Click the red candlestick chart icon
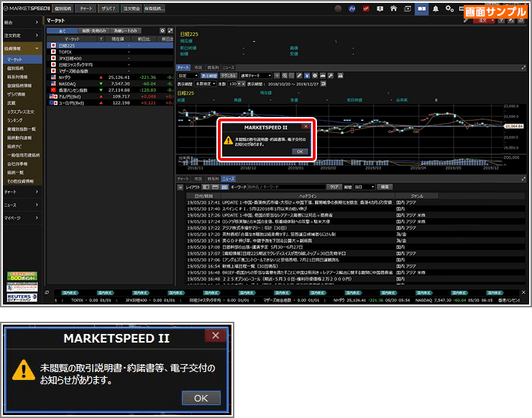This screenshot has height=418, width=532. tap(366, 9)
